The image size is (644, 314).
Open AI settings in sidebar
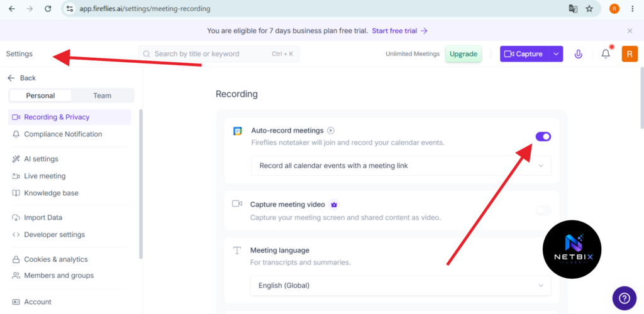point(70,159)
